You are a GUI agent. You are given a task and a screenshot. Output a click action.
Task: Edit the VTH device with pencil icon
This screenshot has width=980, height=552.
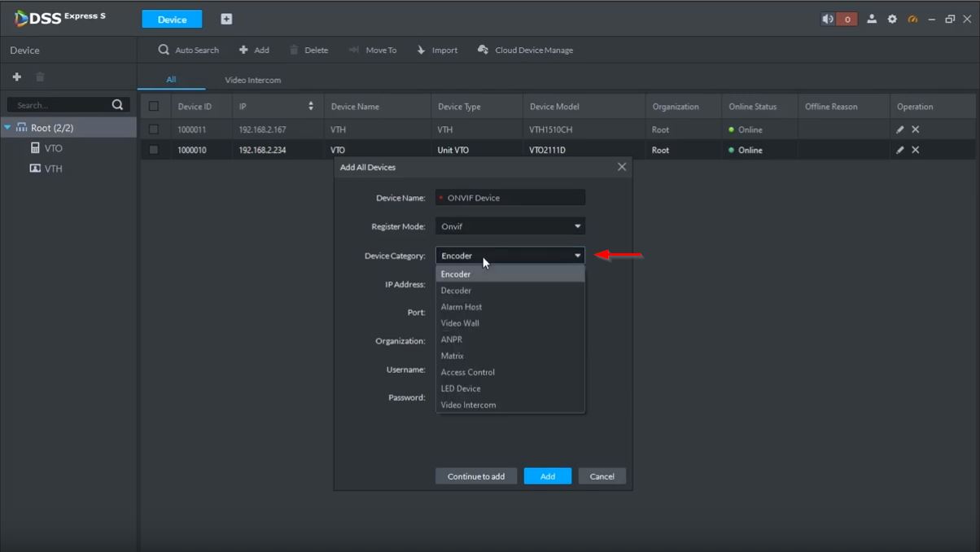(900, 129)
